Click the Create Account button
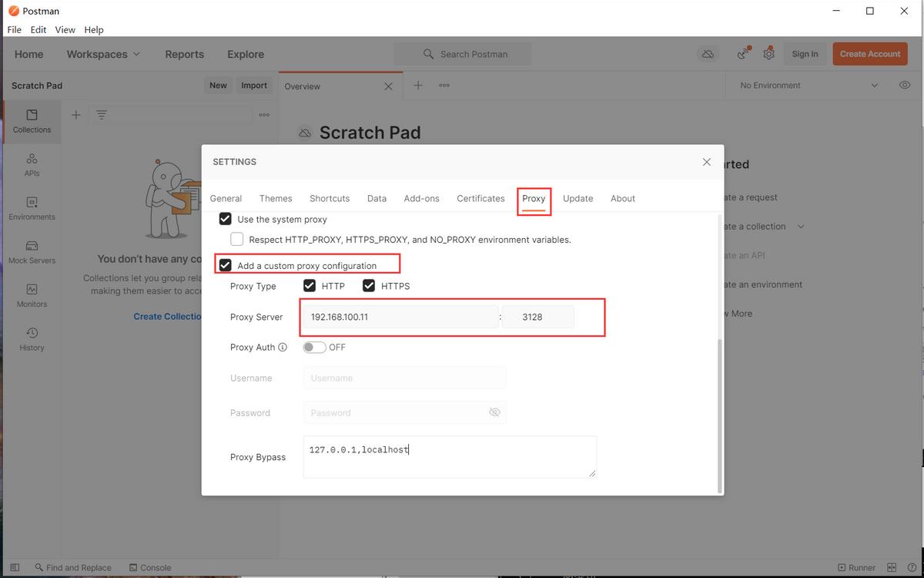This screenshot has height=578, width=924. pyautogui.click(x=870, y=54)
